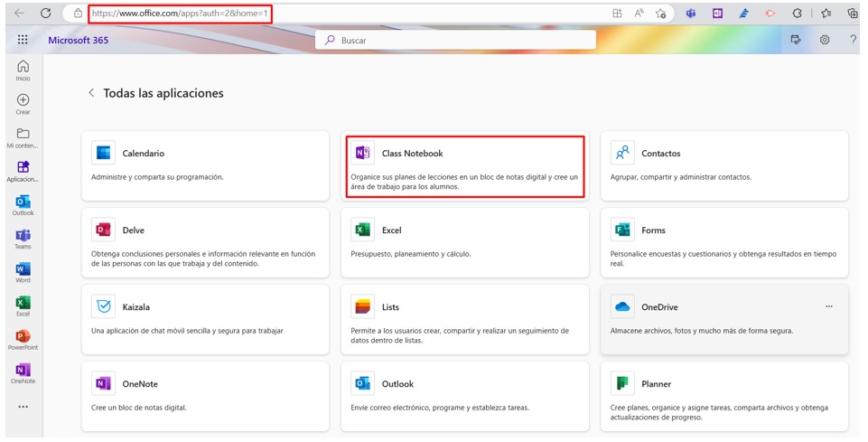This screenshot has height=442, width=868.
Task: Click 'Cree un bloc de notas digital.' text
Action: click(x=139, y=408)
